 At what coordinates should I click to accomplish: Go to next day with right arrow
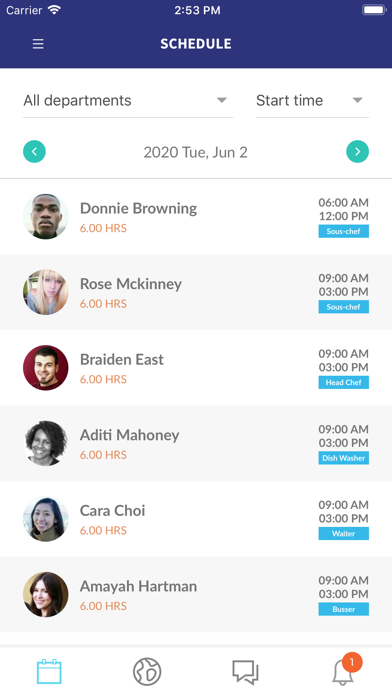pos(357,151)
